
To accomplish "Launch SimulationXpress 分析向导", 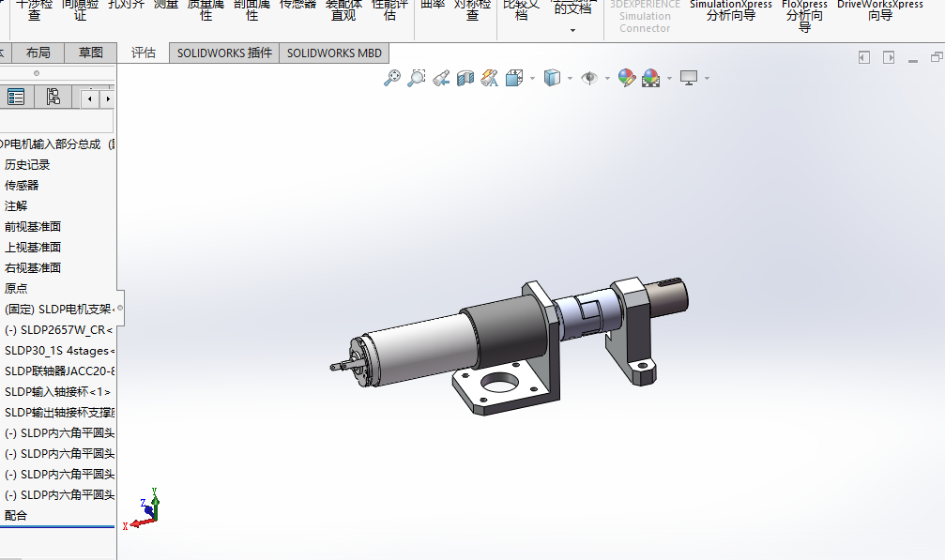I will (730, 10).
